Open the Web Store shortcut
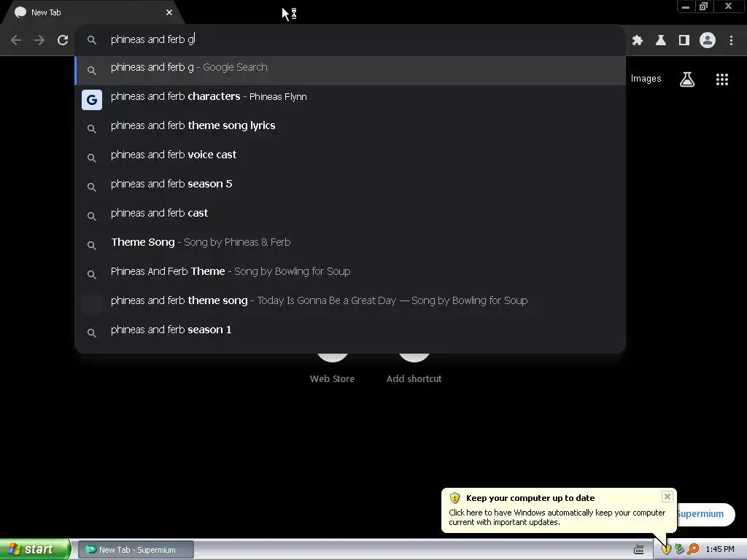747x560 pixels. coord(332,367)
